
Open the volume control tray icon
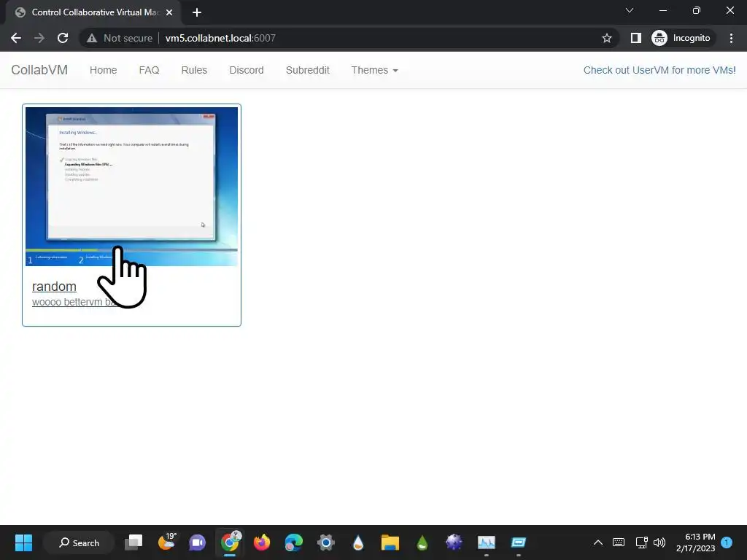[659, 542]
